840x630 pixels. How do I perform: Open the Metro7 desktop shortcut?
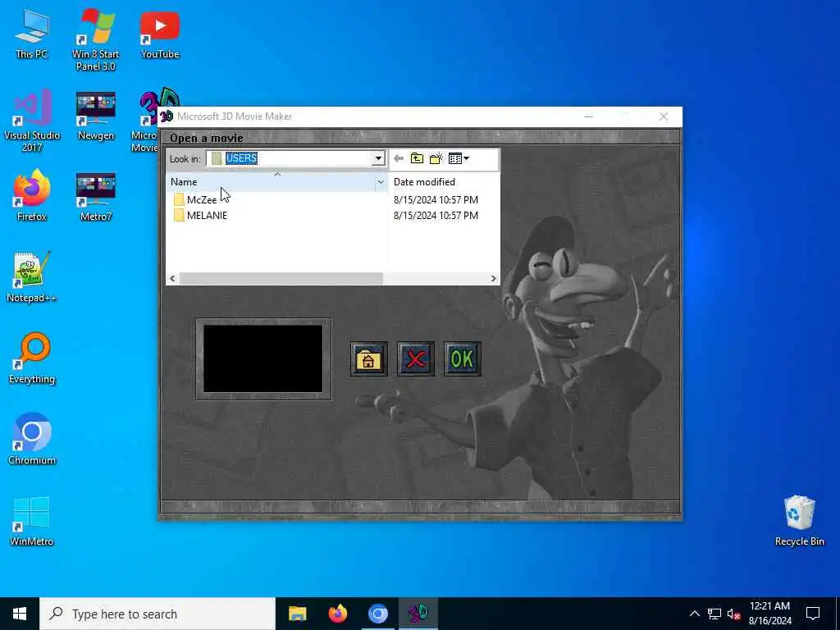tap(96, 197)
